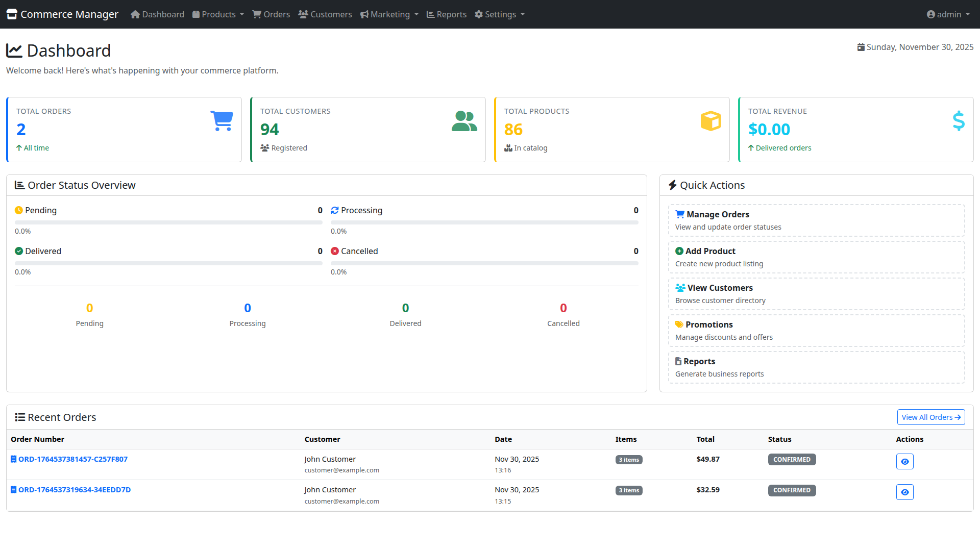The width and height of the screenshot is (980, 551).
Task: Click the eye icon for order ORD-1764537381457-C257F807
Action: click(x=904, y=461)
